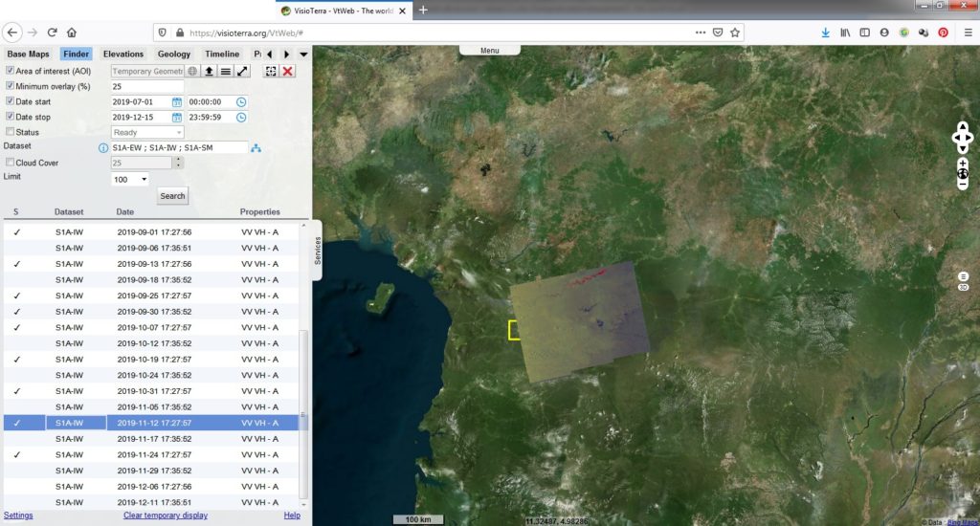Open the dataset hierarchy tree icon
Image resolution: width=980 pixels, height=526 pixels.
click(x=256, y=148)
